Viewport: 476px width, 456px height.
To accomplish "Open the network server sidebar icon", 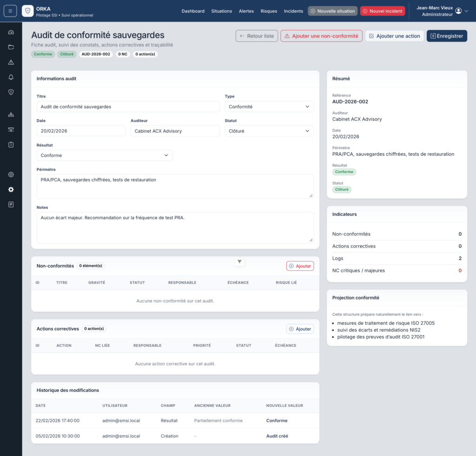I will click(x=11, y=130).
